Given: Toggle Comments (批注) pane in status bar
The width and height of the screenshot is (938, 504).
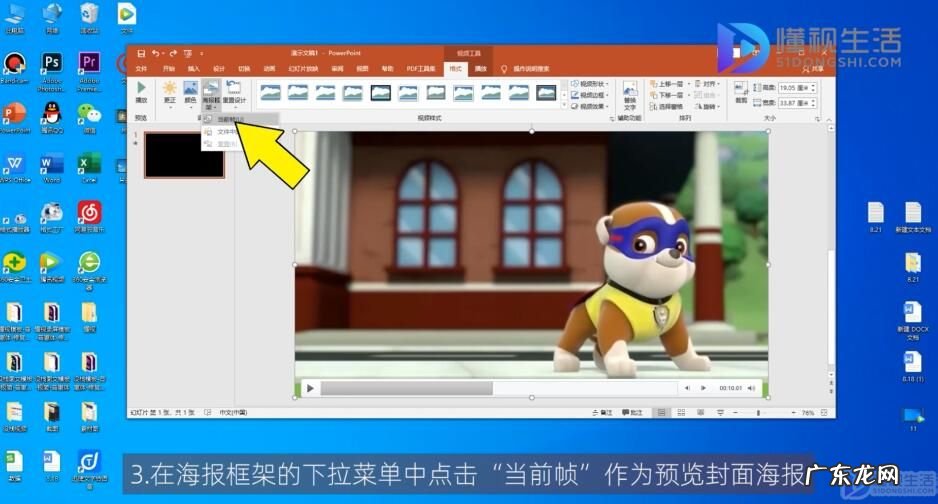Looking at the screenshot, I should (x=632, y=413).
